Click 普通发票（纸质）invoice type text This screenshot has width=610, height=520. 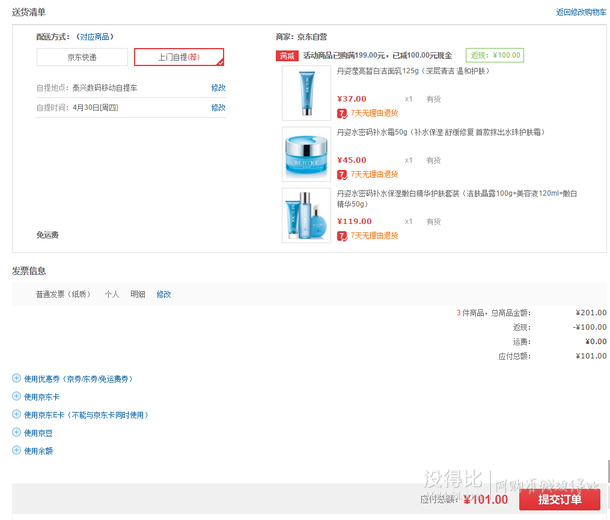coord(63,294)
